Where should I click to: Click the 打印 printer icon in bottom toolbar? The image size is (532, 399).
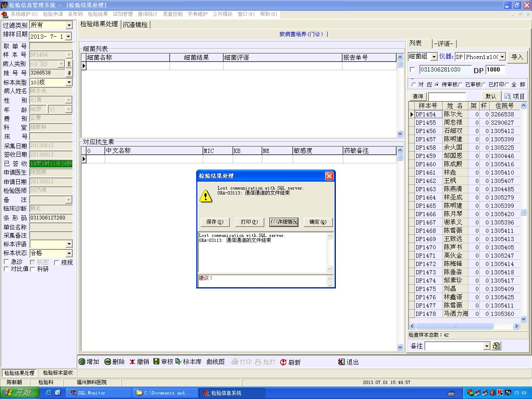[x=234, y=362]
